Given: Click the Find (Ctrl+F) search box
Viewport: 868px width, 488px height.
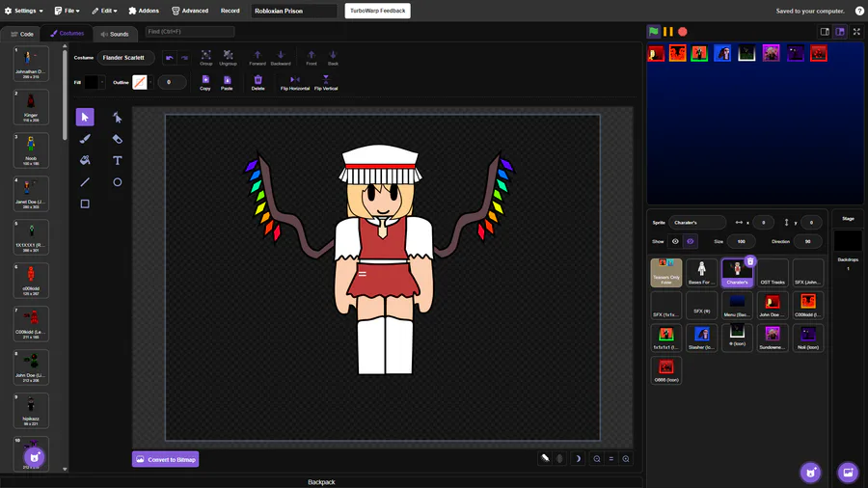Looking at the screenshot, I should (x=190, y=32).
